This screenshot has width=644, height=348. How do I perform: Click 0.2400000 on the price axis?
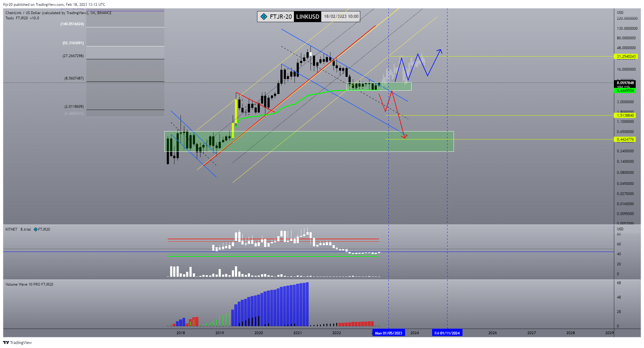(625, 151)
